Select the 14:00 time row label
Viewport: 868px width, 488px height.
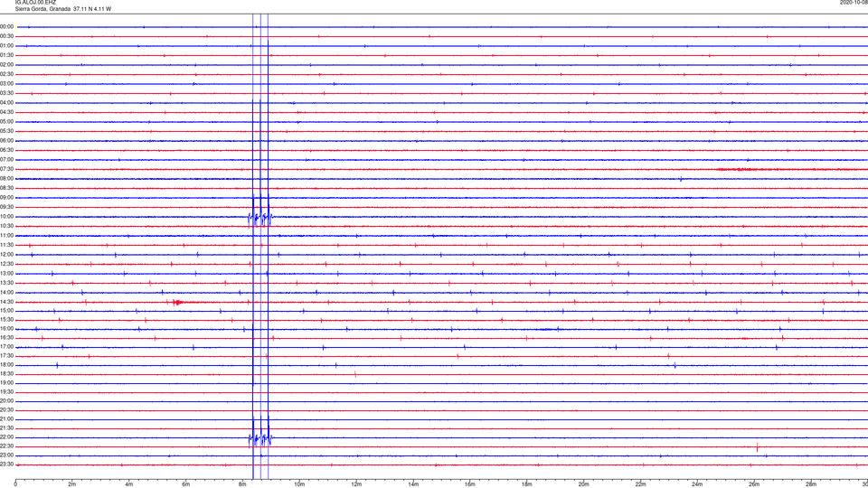click(x=6, y=292)
